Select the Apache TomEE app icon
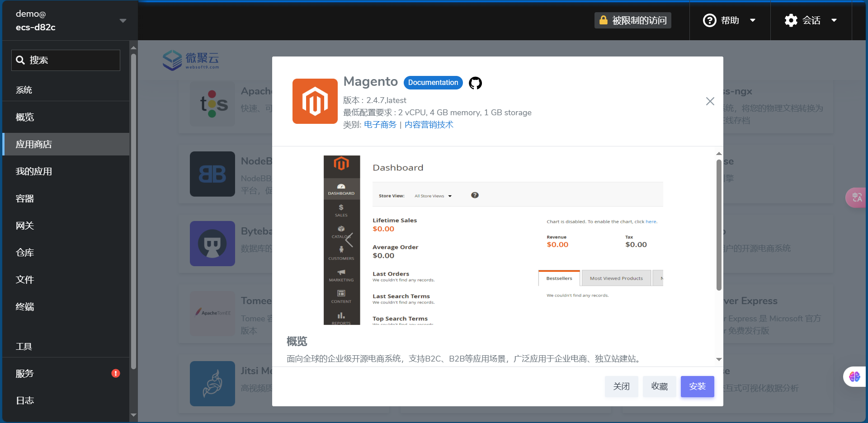The width and height of the screenshot is (868, 423). pos(212,313)
